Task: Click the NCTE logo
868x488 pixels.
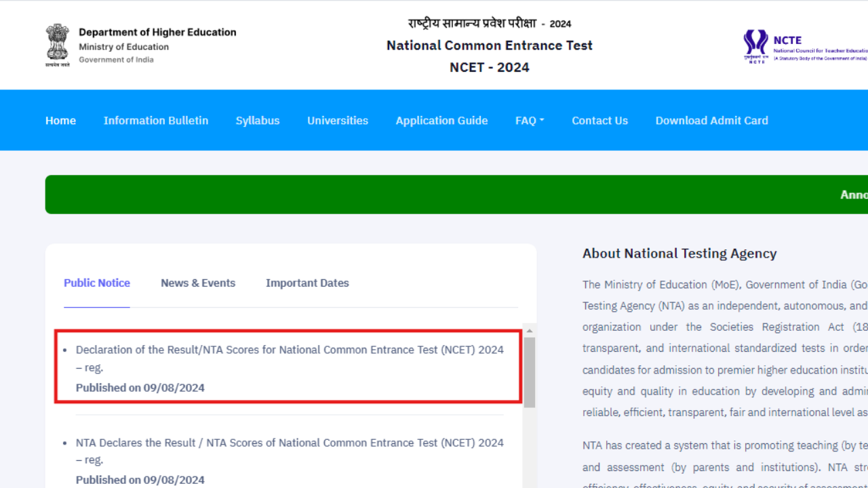Action: [x=755, y=45]
